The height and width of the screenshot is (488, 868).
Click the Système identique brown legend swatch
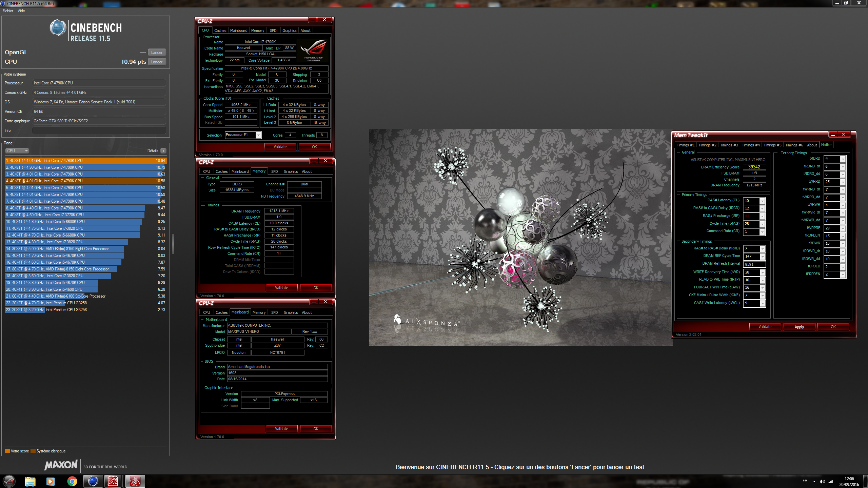click(x=33, y=451)
